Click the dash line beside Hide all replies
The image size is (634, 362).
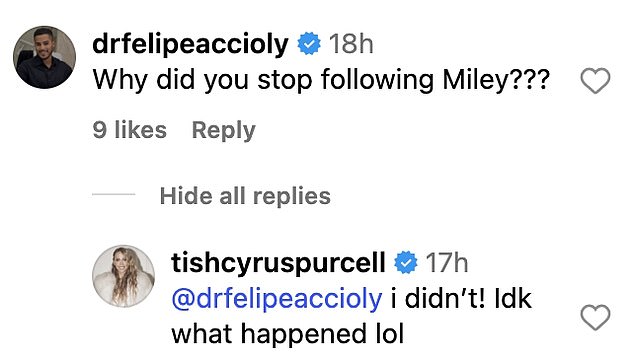click(x=114, y=194)
